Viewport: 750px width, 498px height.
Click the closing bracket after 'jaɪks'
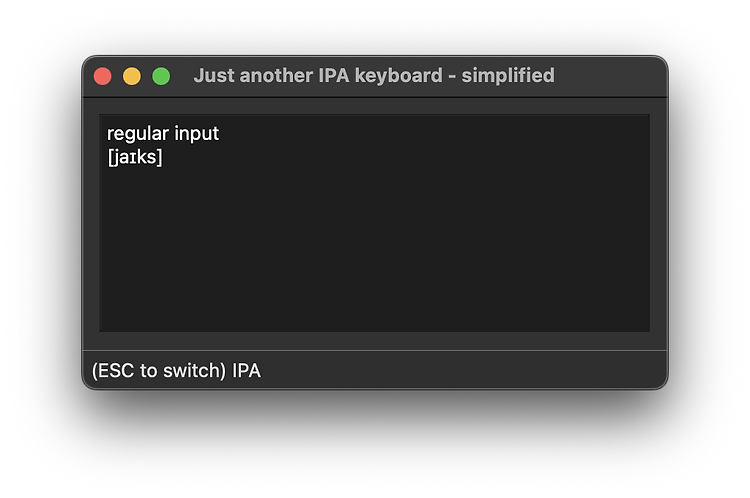pyautogui.click(x=159, y=157)
